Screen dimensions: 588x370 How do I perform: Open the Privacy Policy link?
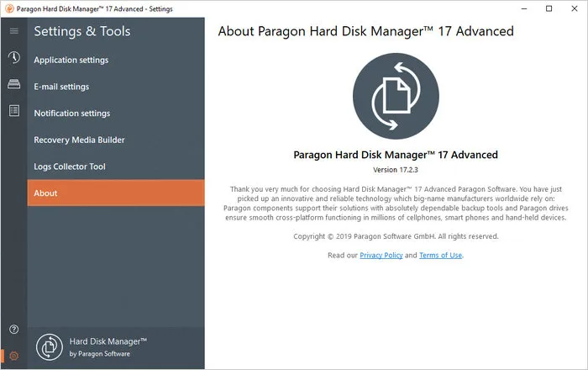coord(381,255)
